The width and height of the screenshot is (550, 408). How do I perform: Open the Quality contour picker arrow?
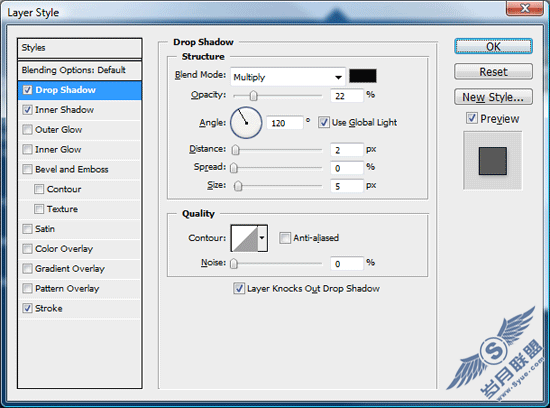(263, 238)
